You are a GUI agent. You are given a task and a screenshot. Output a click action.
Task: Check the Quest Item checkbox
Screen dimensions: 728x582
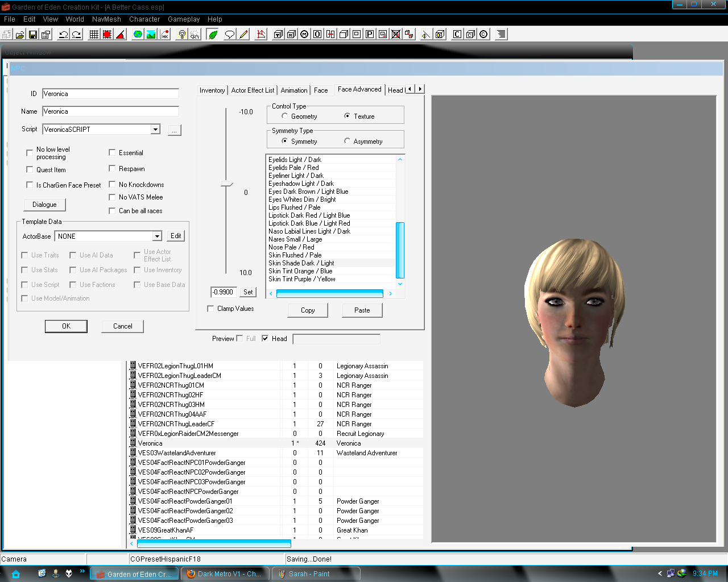coord(30,169)
